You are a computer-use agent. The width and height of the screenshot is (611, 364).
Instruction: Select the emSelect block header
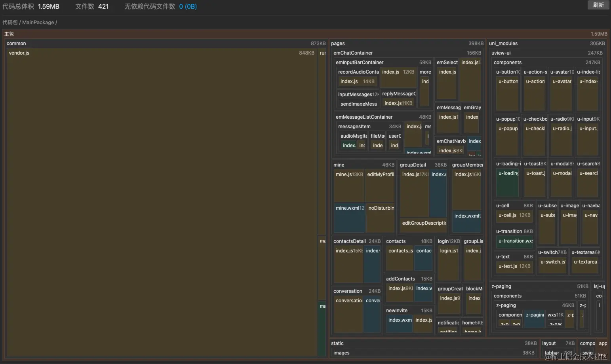point(447,63)
